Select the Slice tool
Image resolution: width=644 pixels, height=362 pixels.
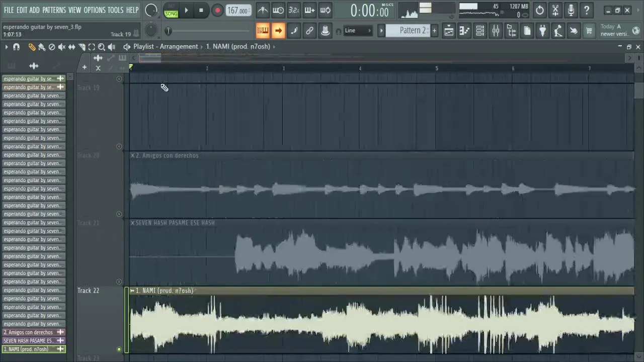pos(82,47)
